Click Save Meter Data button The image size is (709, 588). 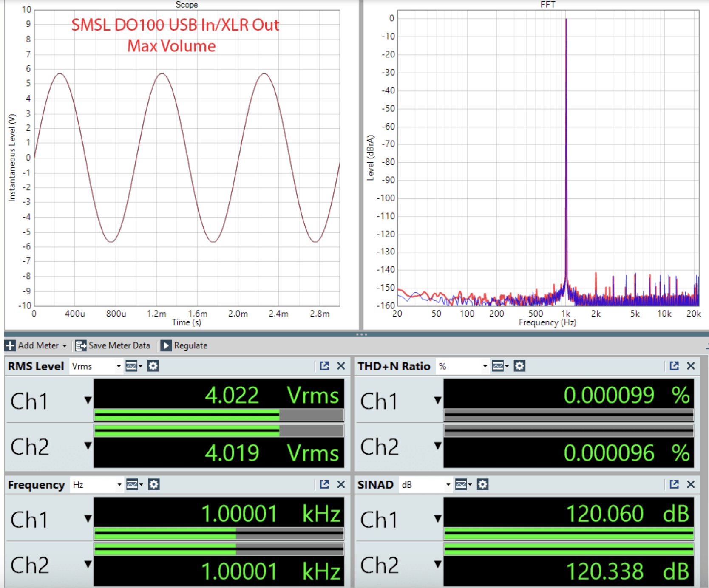(x=113, y=345)
